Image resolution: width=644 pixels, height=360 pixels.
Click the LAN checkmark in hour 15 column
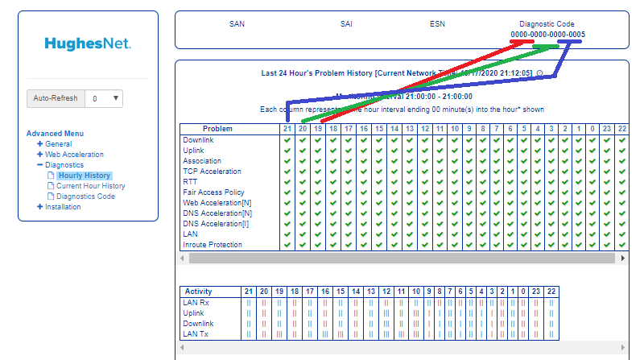[378, 234]
